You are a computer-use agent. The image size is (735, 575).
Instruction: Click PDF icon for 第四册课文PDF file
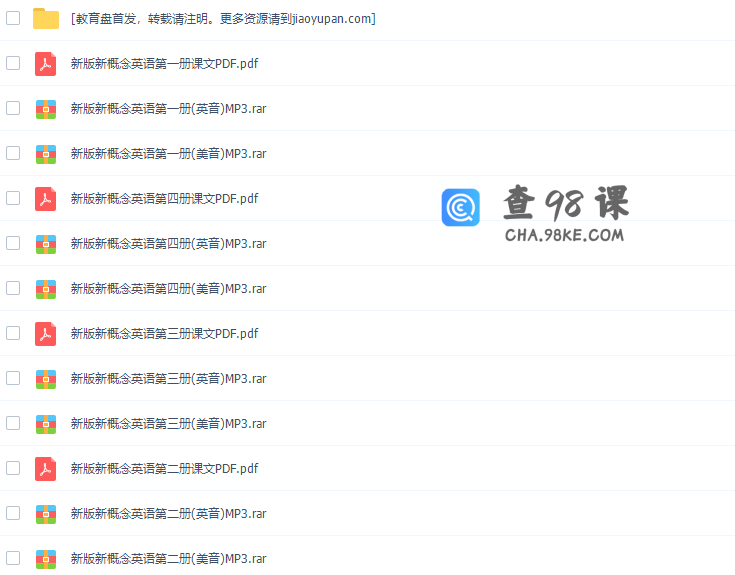46,198
